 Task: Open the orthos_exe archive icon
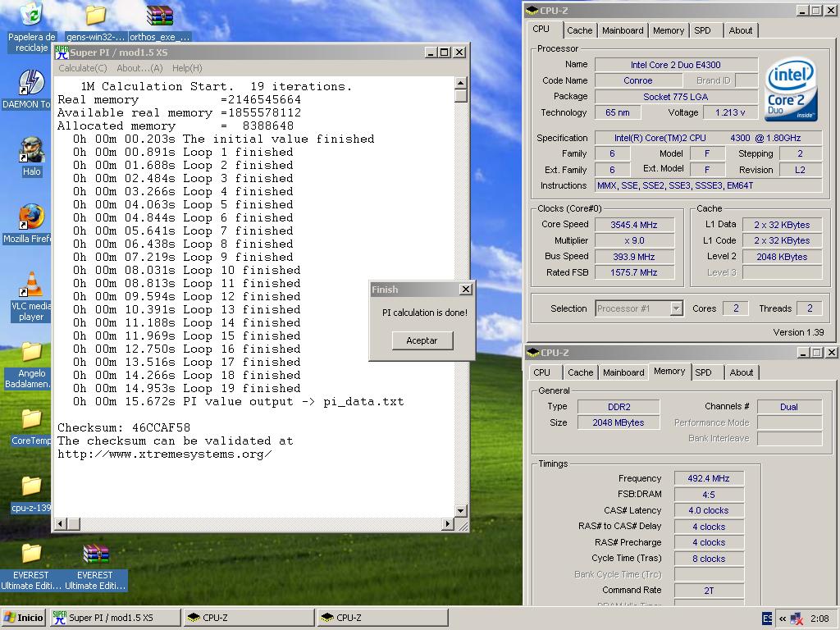point(160,15)
